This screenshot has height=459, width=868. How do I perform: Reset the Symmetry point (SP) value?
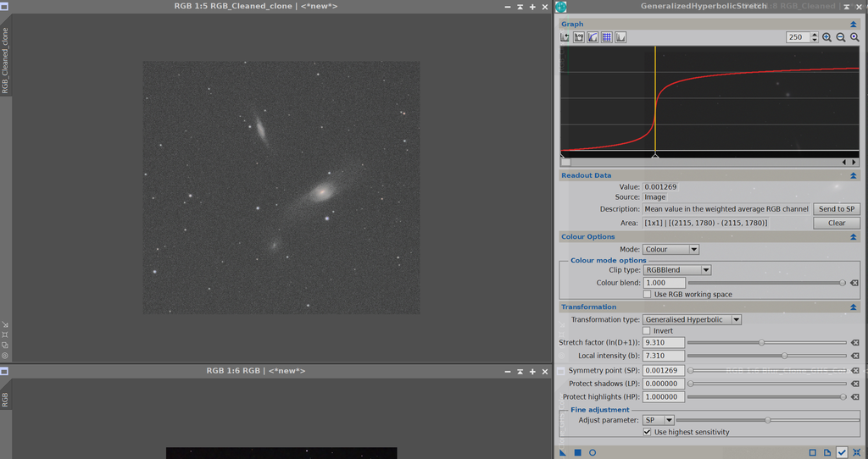click(x=854, y=371)
